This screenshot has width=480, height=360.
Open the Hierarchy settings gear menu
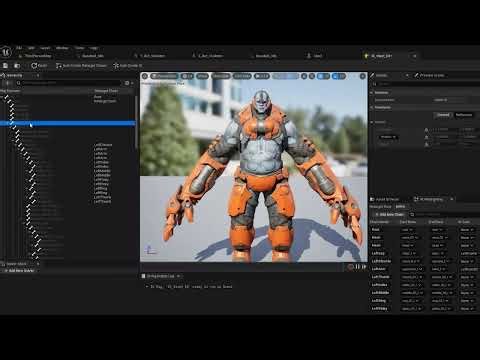click(x=128, y=83)
